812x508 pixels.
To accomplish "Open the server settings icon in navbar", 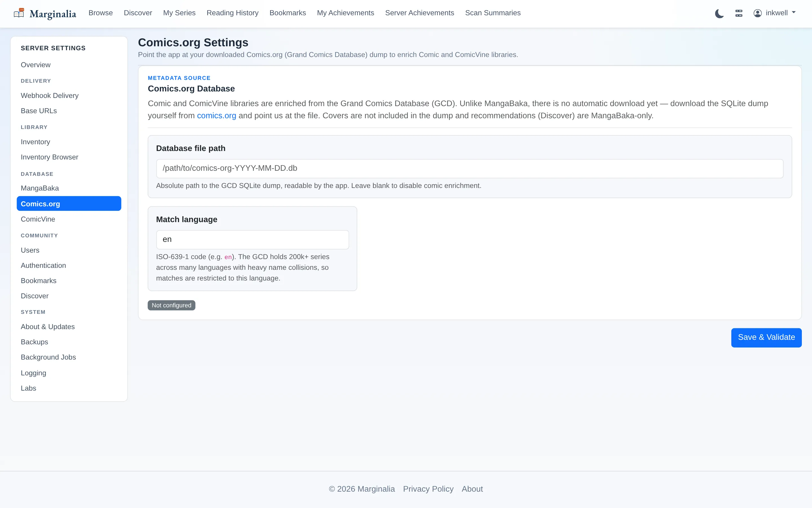I will 738,13.
